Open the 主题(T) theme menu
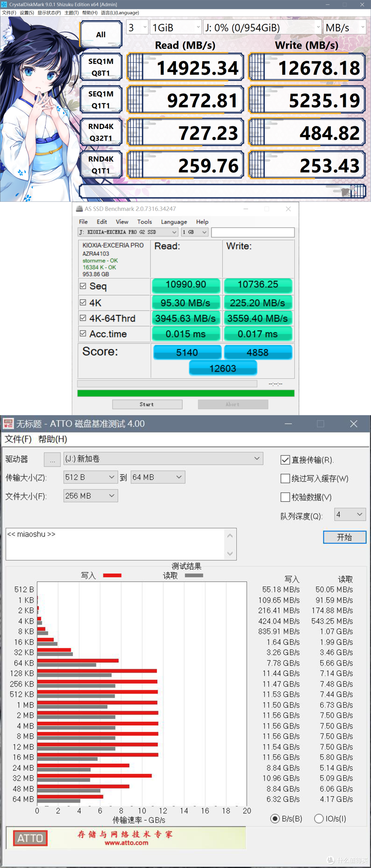Image resolution: width=371 pixels, height=868 pixels. (x=71, y=13)
